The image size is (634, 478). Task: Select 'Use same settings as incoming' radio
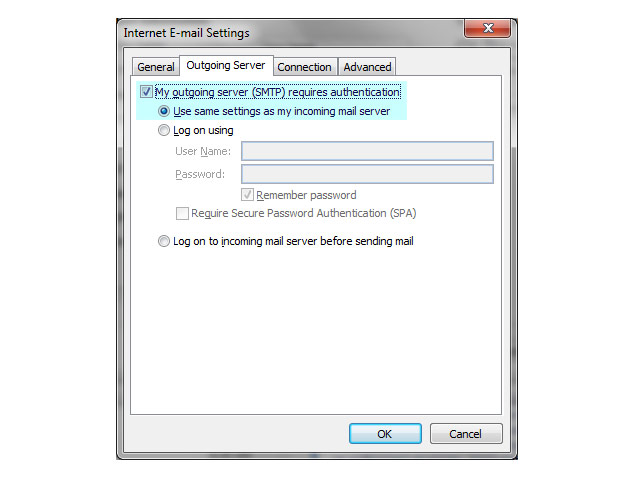[x=164, y=112]
